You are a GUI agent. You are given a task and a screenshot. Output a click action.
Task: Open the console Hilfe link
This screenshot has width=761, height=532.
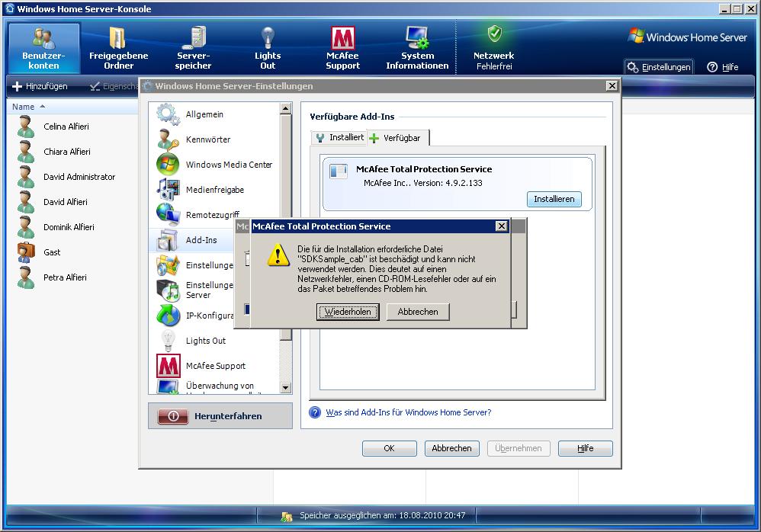[x=723, y=67]
